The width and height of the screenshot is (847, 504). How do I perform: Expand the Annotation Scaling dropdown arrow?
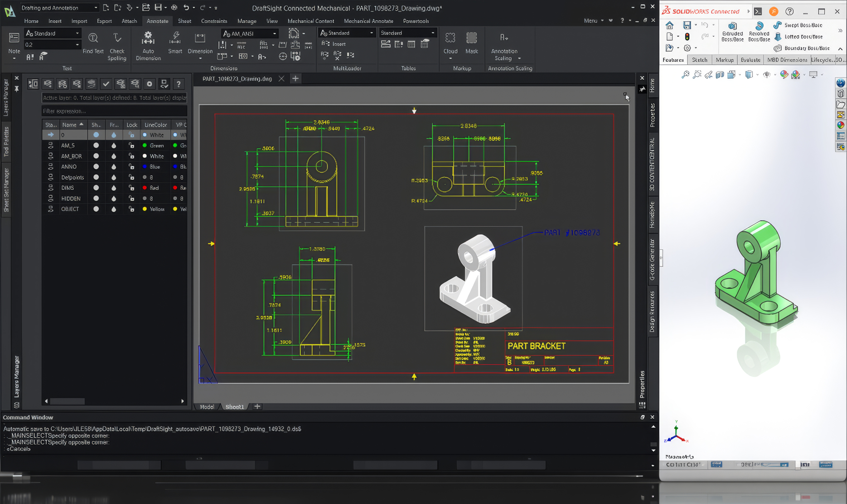click(x=519, y=58)
